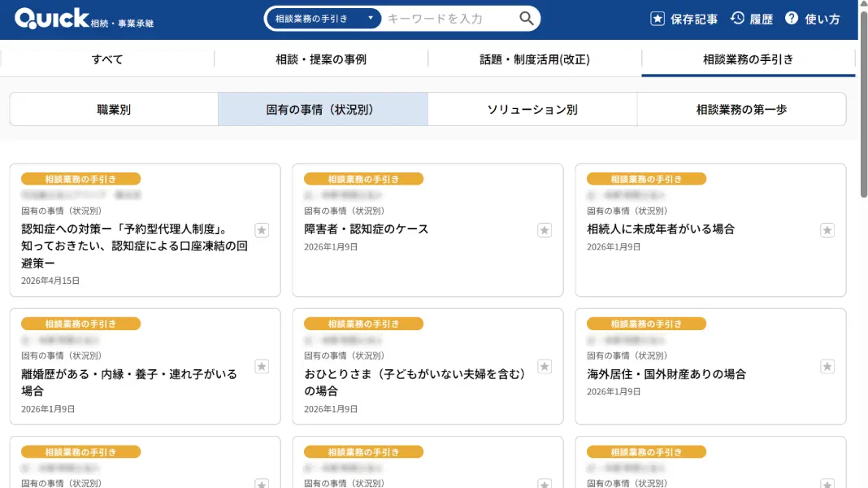Switch to the すべて tab
Screen dimensions: 868x488
pos(107,59)
